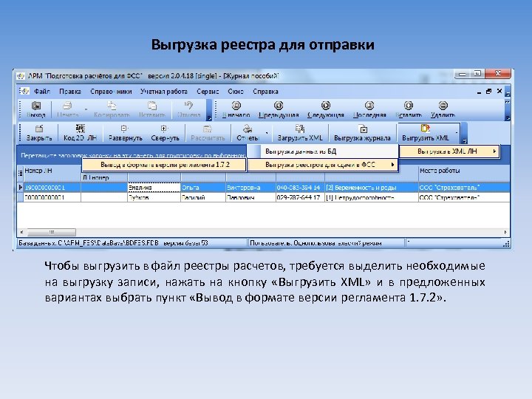Open the Сервис menu

[208, 92]
